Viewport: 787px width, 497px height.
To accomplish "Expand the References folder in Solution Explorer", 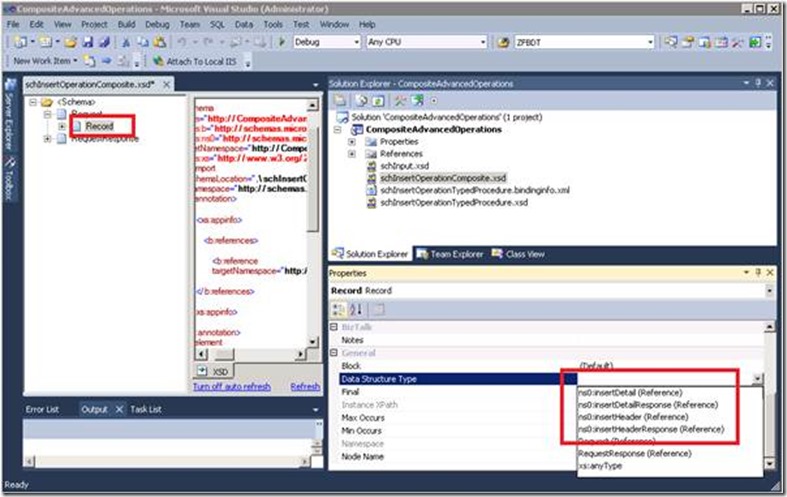I will tap(352, 154).
